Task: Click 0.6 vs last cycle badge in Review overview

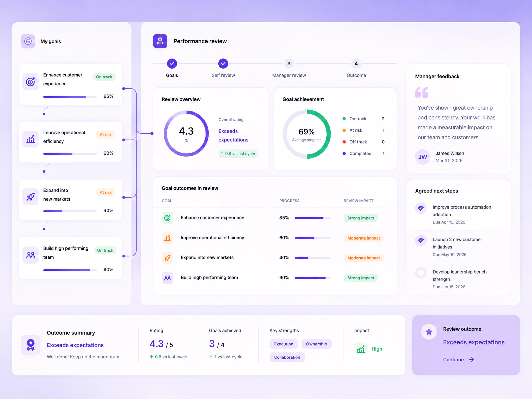Action: (238, 154)
